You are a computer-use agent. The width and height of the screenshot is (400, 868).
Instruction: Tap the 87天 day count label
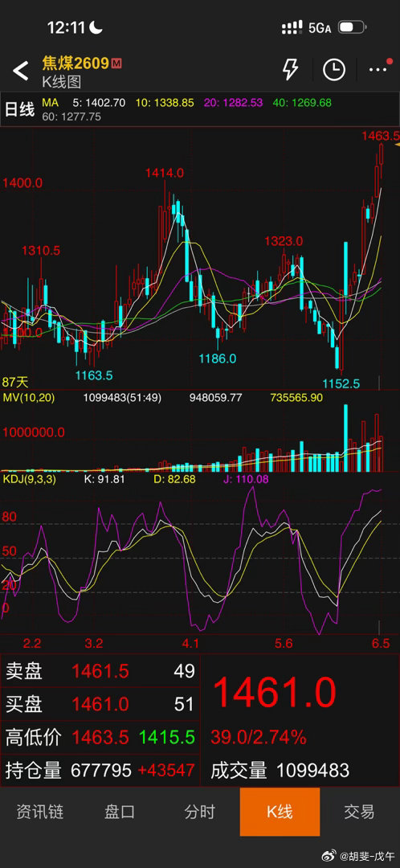point(15,382)
